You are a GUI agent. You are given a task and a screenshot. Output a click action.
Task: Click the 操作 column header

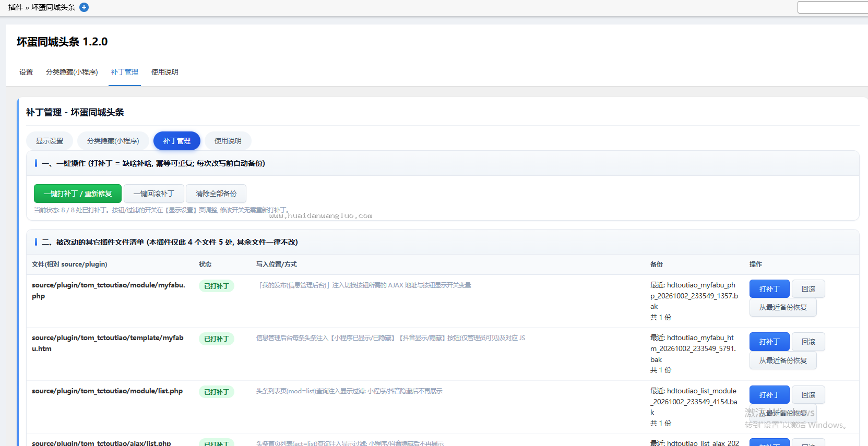[756, 264]
